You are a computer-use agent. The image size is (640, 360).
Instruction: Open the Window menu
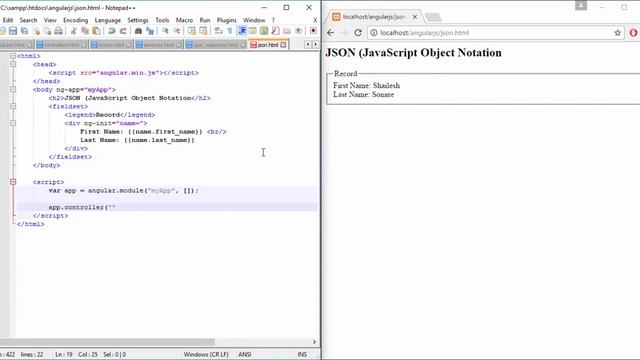(x=254, y=20)
